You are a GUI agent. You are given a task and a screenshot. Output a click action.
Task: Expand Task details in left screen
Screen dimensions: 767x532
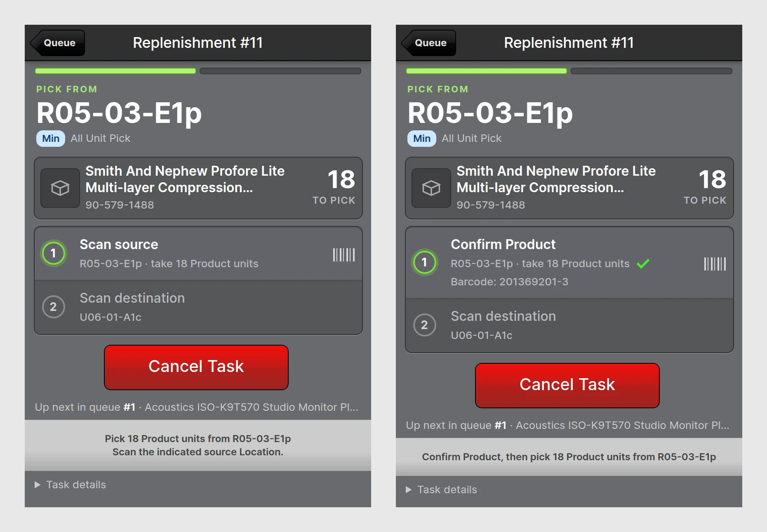tap(70, 485)
